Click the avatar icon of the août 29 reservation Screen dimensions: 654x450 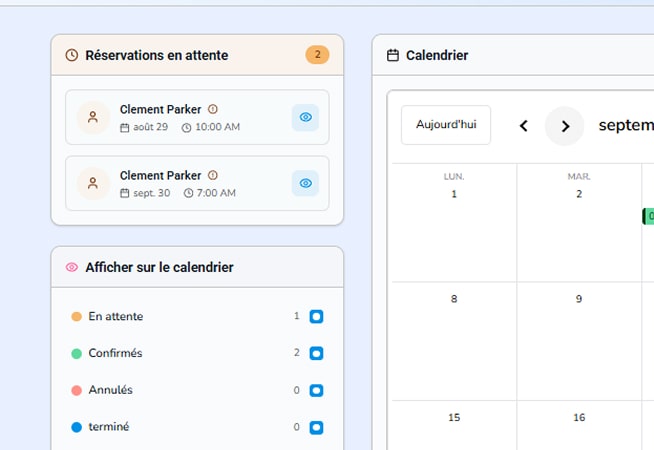click(93, 117)
